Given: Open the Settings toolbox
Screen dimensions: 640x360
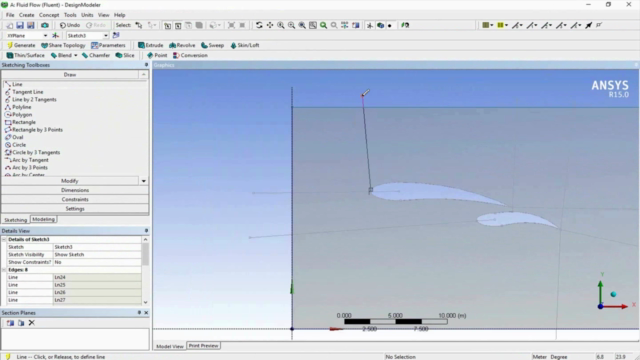Looking at the screenshot, I should pos(75,209).
